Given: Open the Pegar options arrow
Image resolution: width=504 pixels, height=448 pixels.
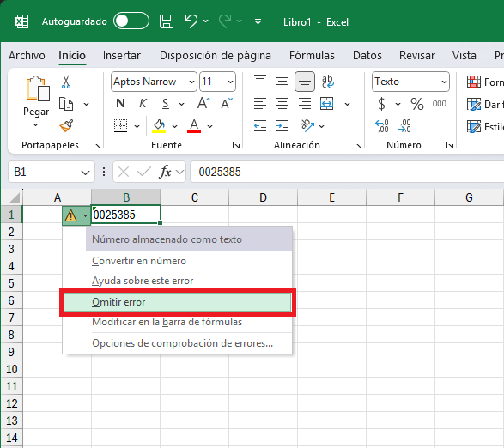Looking at the screenshot, I should click(36, 124).
